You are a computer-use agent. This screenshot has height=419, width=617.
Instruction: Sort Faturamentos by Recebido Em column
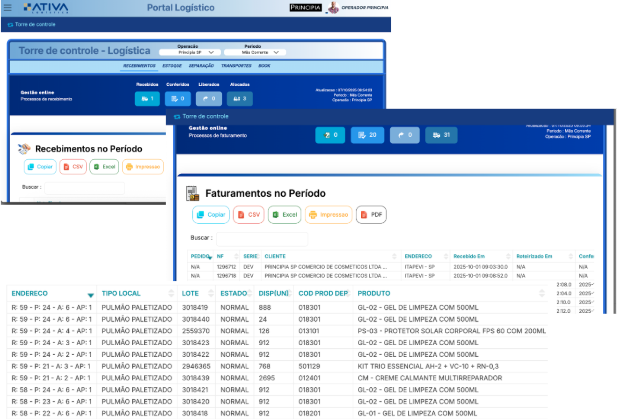click(x=482, y=256)
